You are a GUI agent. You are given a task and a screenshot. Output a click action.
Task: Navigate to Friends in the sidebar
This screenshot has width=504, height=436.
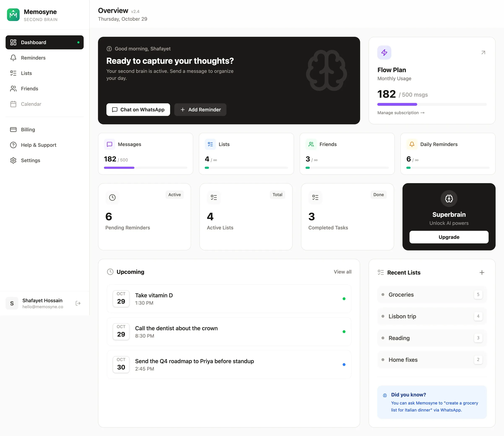click(x=45, y=89)
